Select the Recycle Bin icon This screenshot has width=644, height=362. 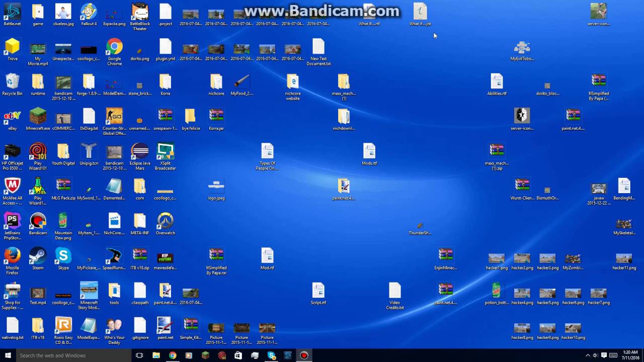click(x=12, y=84)
